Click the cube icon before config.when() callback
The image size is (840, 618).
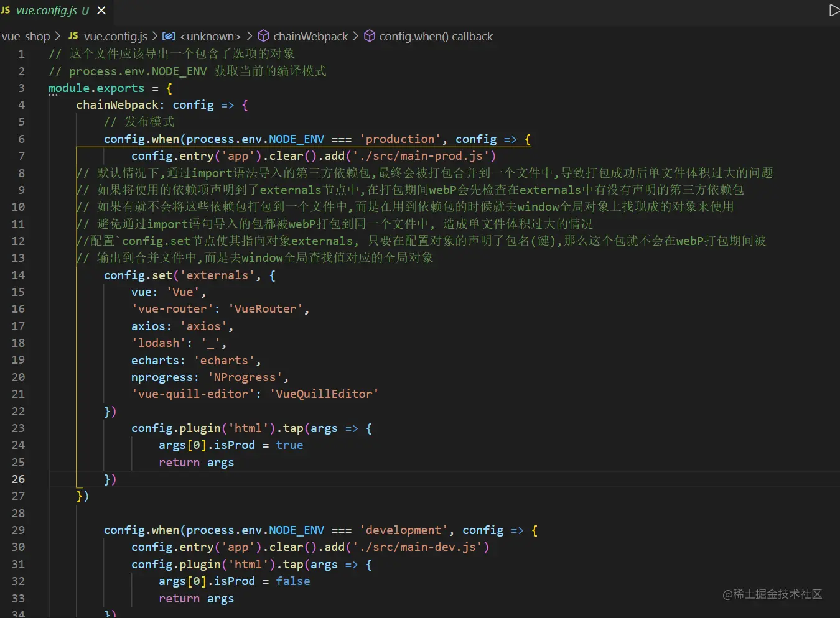[369, 36]
